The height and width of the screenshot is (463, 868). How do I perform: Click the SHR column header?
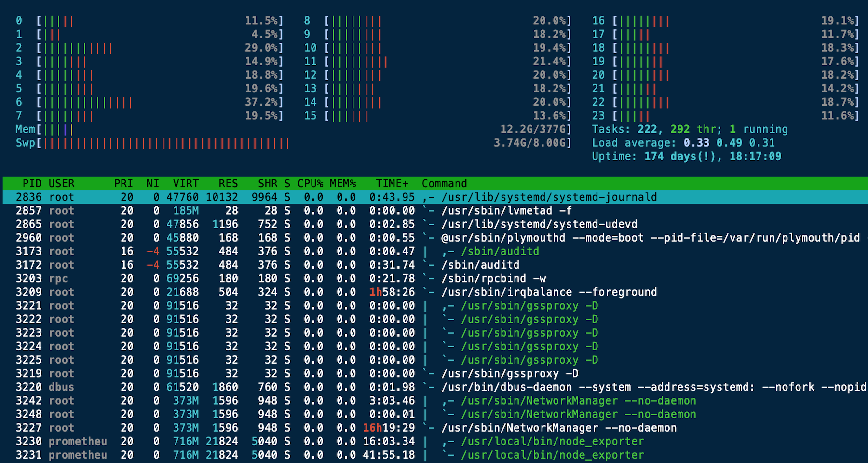[x=268, y=183]
